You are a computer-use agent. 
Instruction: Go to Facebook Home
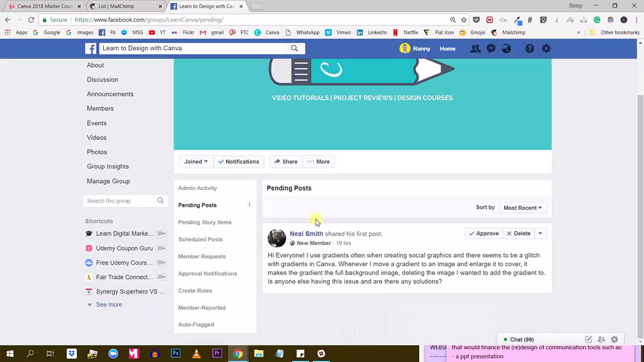click(x=447, y=49)
